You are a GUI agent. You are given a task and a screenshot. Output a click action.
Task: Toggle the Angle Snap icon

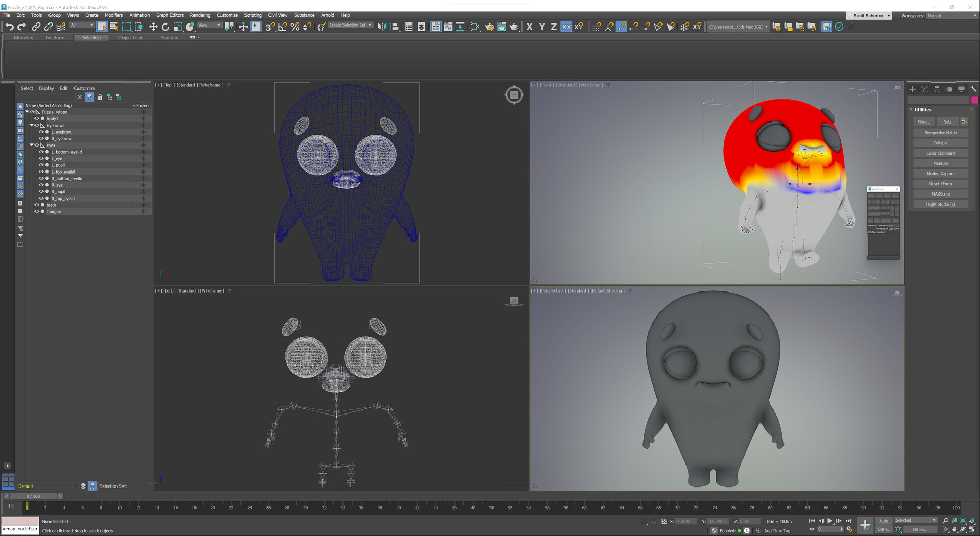point(283,27)
